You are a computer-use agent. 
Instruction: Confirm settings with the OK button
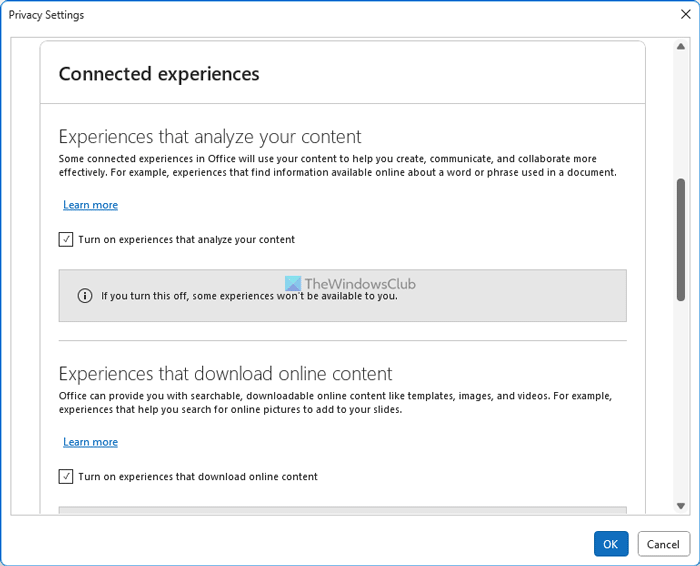611,544
